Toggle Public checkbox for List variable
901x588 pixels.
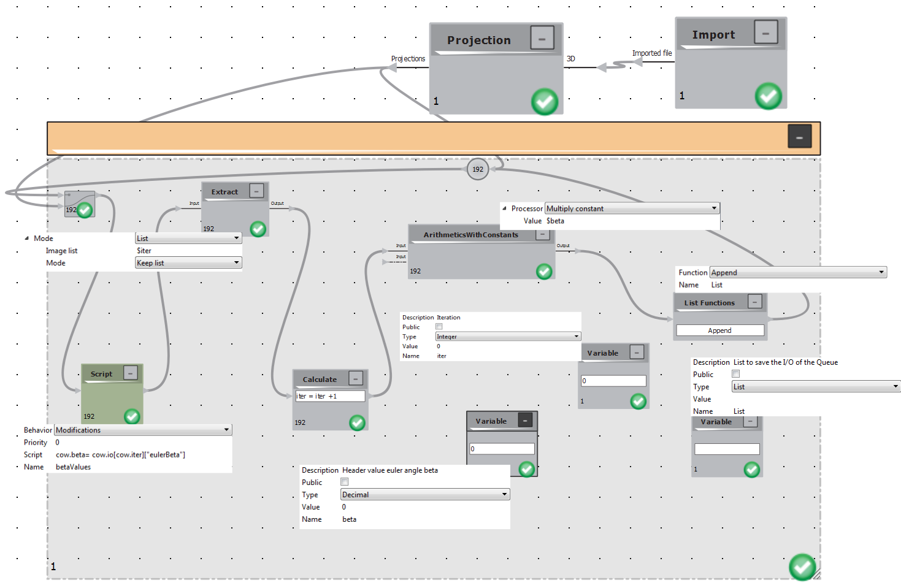(x=735, y=374)
